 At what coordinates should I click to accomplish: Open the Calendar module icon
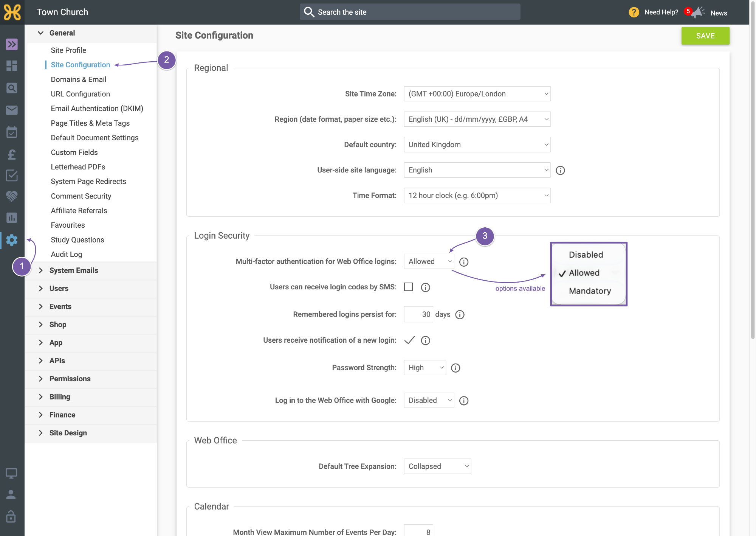tap(12, 132)
